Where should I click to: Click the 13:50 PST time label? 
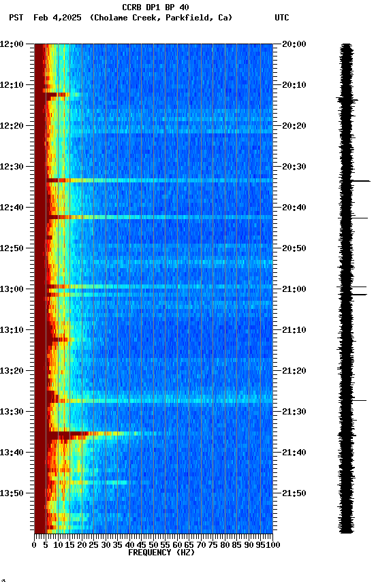click(12, 493)
